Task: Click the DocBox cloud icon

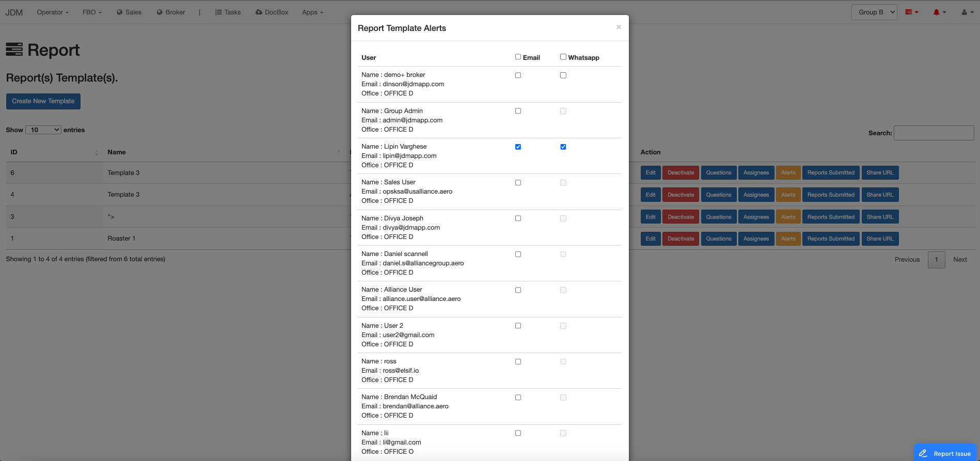Action: pyautogui.click(x=259, y=12)
